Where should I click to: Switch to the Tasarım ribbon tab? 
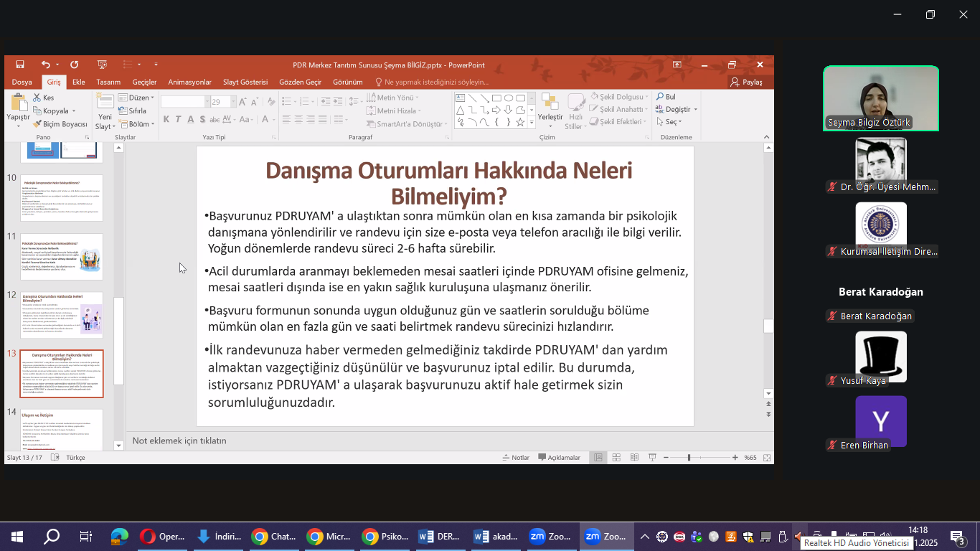(108, 82)
